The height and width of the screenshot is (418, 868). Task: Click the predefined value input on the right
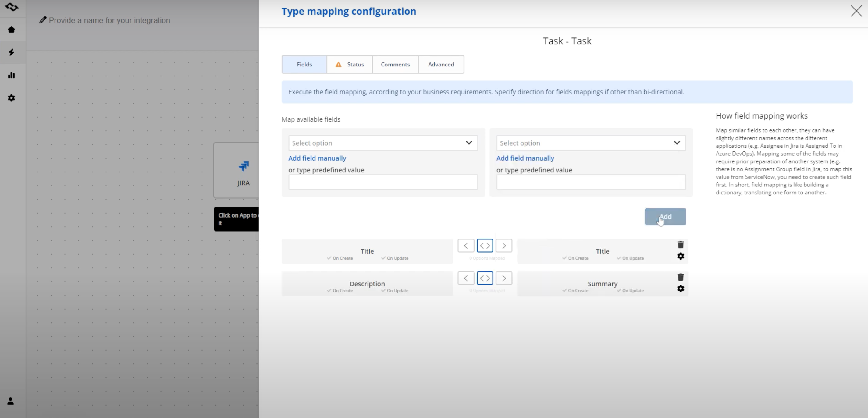pos(591,182)
